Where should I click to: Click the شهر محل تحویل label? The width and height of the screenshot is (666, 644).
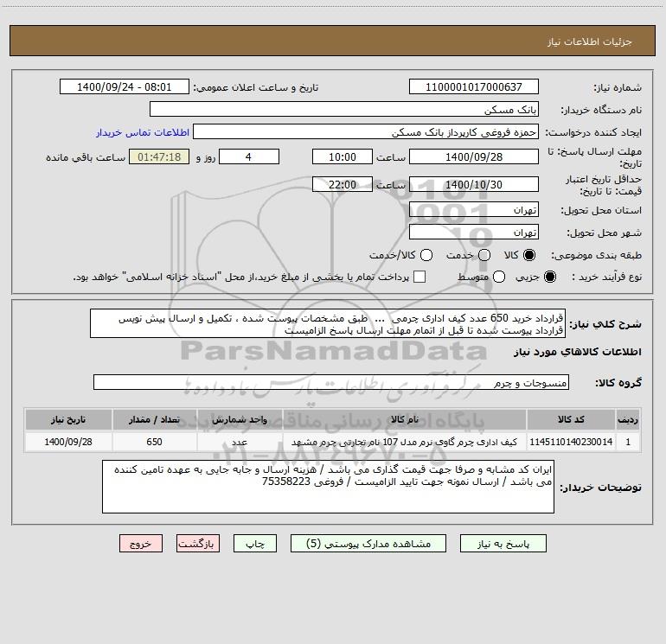[x=605, y=233]
